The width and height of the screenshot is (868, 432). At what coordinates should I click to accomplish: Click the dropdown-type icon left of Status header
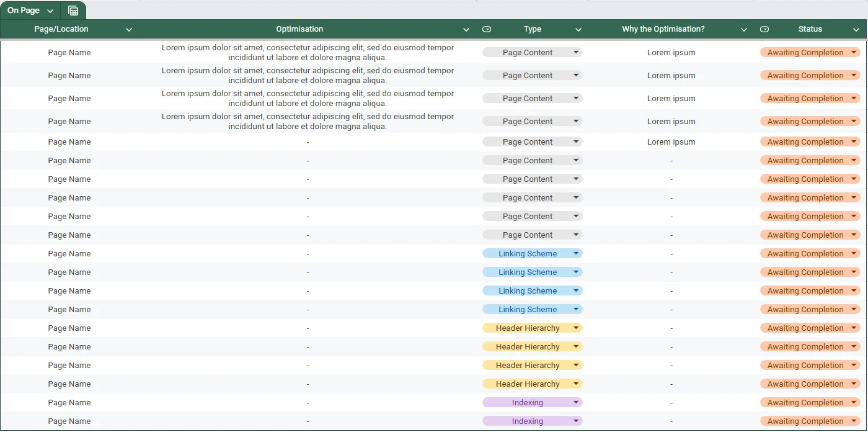764,29
